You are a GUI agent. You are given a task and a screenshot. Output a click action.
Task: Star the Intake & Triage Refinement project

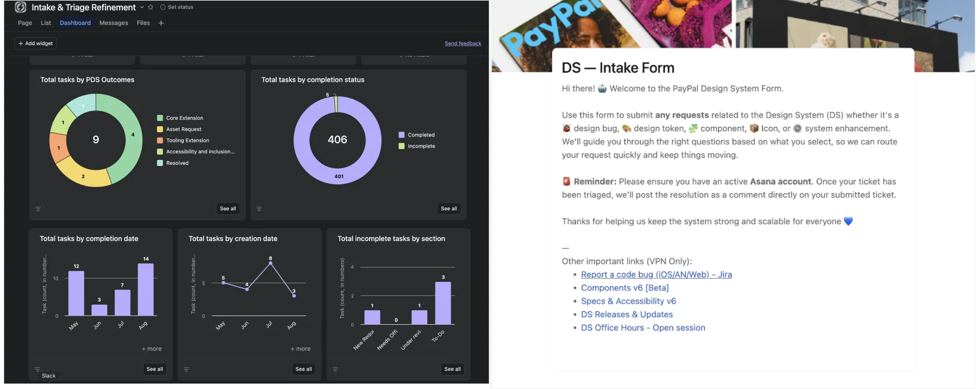pyautogui.click(x=151, y=7)
